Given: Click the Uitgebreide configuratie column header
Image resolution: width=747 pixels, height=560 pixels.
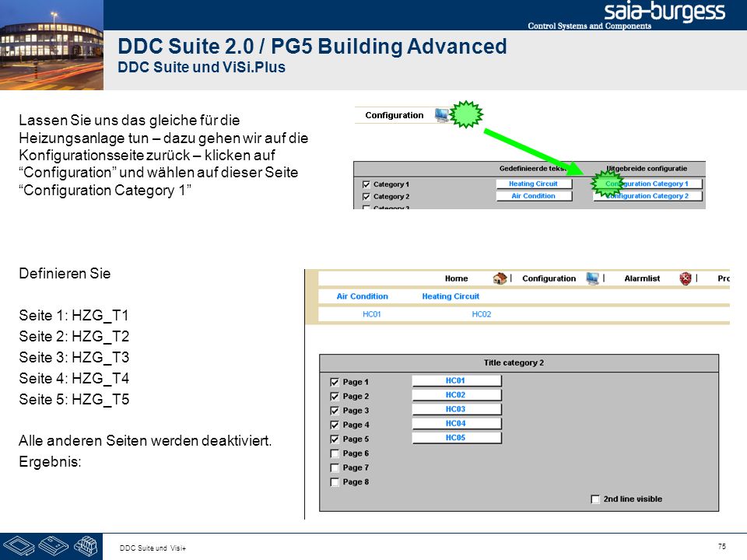Looking at the screenshot, I should pyautogui.click(x=647, y=169).
